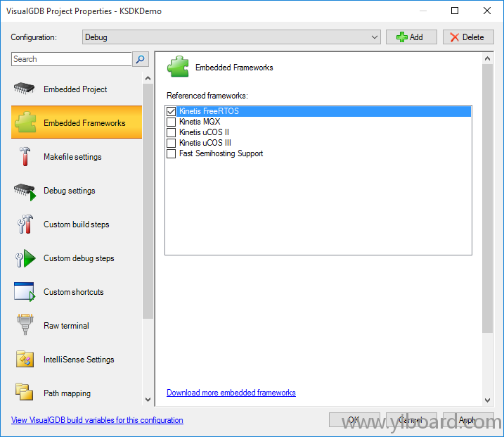
Task: Uncheck the Kinetis FreeRTOS framework
Action: click(171, 111)
